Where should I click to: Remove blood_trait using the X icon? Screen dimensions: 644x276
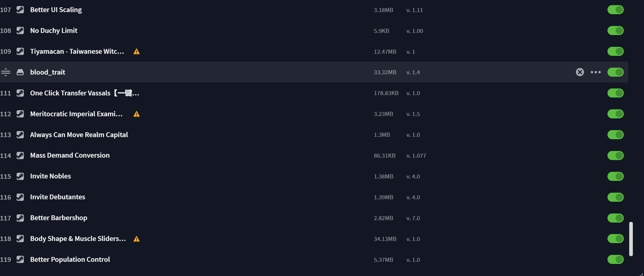pos(580,72)
